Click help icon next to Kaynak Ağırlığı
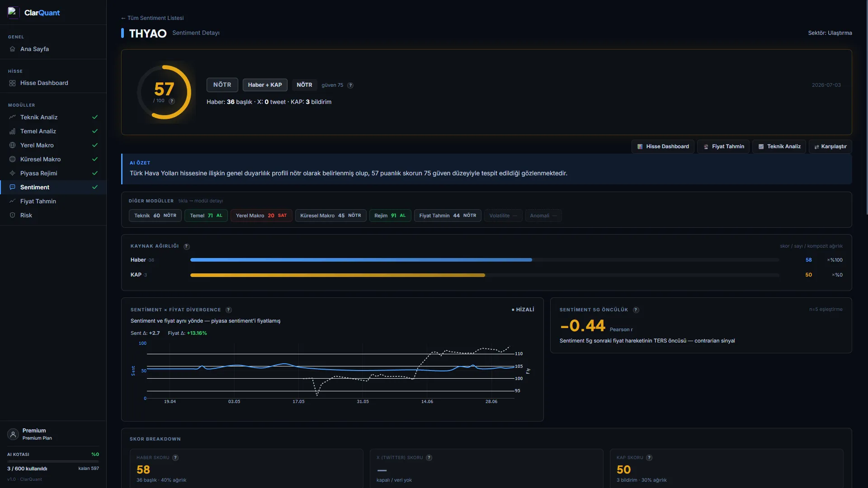Viewport: 868px width, 488px height. [187, 247]
